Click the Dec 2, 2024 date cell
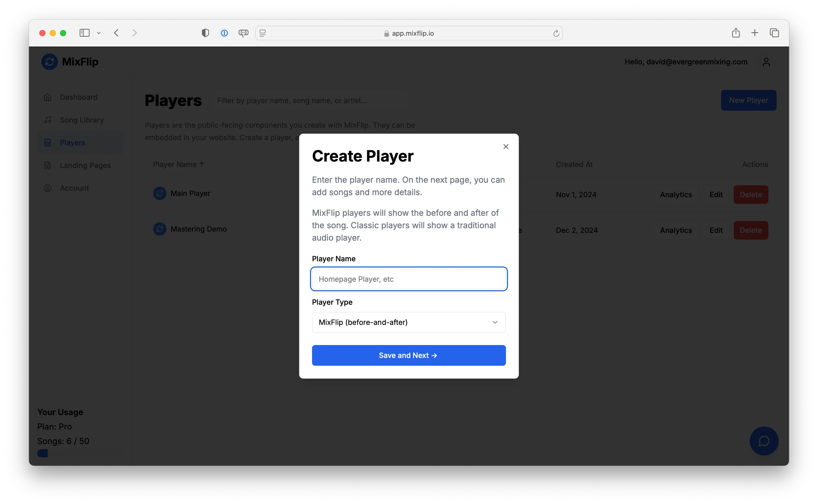 pyautogui.click(x=577, y=230)
